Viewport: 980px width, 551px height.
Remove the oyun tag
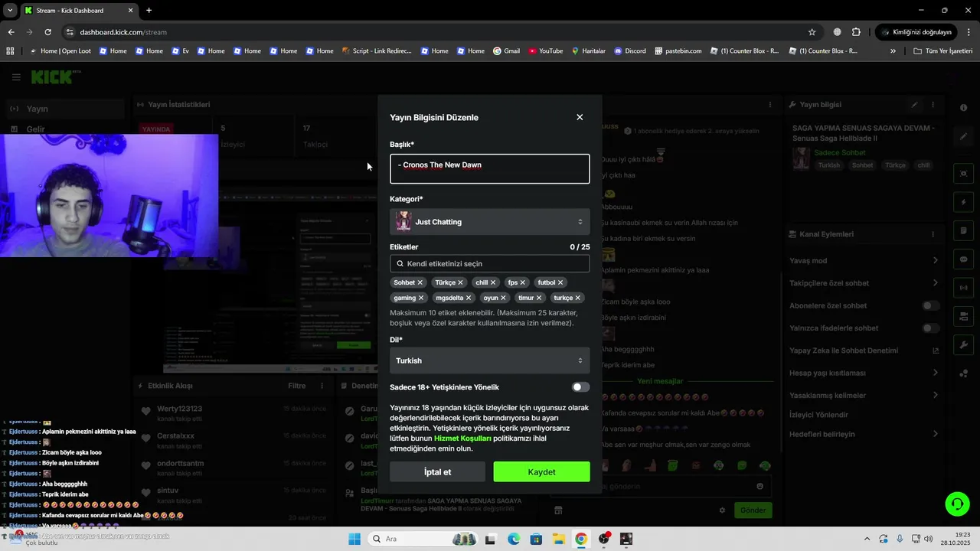(503, 298)
